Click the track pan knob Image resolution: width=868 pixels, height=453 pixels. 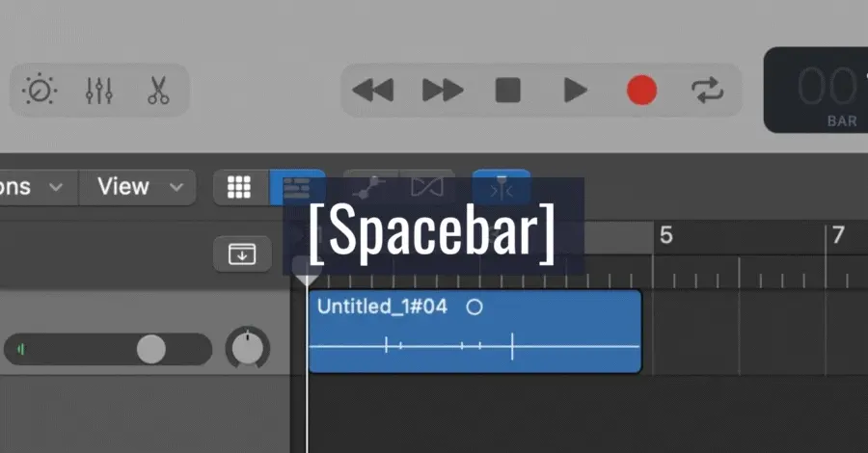click(248, 349)
